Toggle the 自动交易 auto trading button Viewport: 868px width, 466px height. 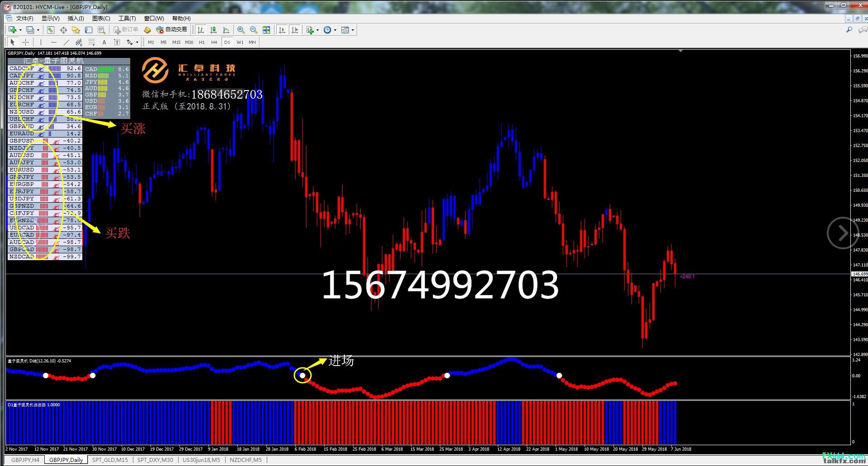point(171,29)
